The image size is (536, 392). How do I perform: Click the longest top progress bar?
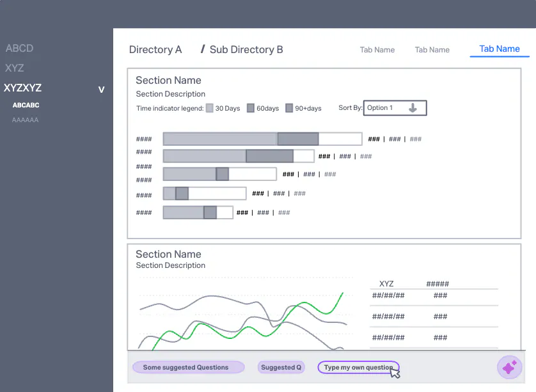coord(262,139)
